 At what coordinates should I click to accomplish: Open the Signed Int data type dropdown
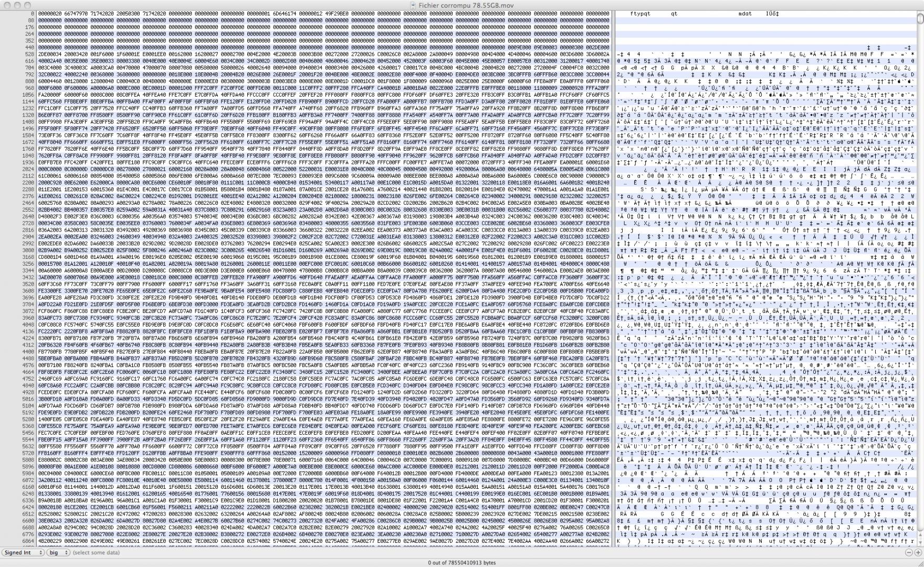point(23,552)
